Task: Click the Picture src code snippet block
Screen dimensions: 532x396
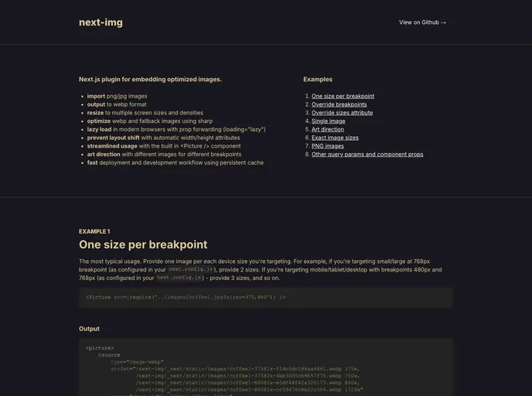Action: pyautogui.click(x=265, y=297)
